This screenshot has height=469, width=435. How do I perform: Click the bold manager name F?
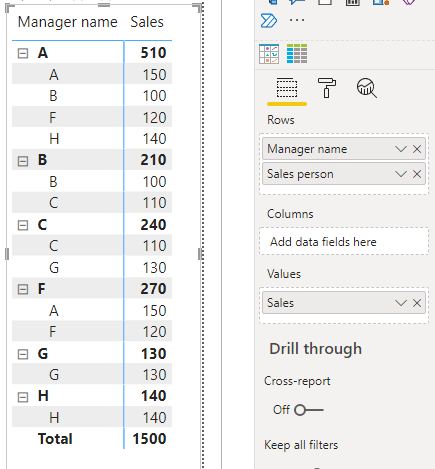[x=41, y=289]
